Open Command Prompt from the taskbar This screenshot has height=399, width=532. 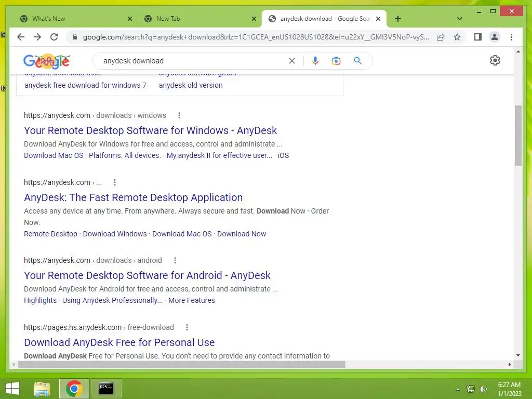coord(106,389)
